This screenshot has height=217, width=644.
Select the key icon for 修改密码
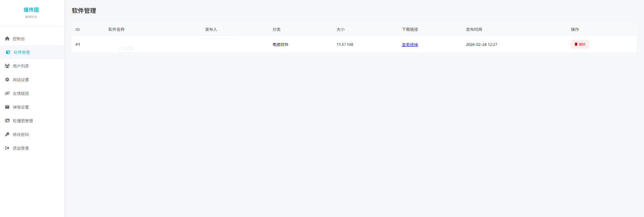pyautogui.click(x=7, y=134)
